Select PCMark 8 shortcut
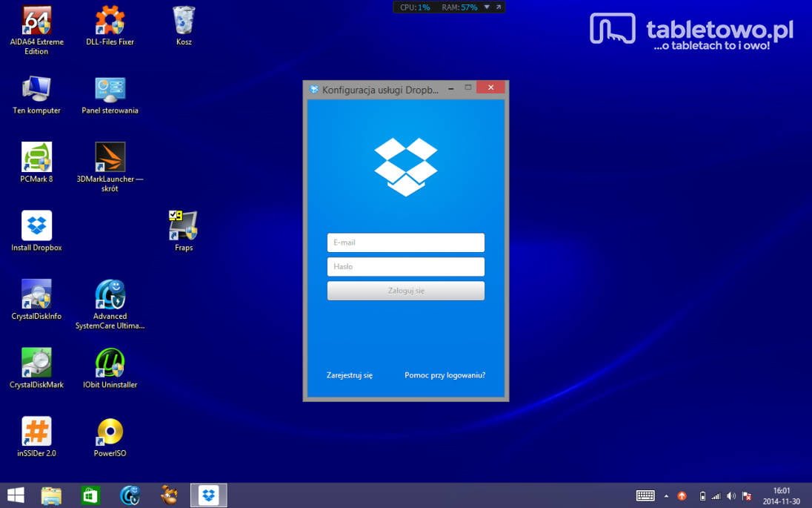 (x=36, y=162)
